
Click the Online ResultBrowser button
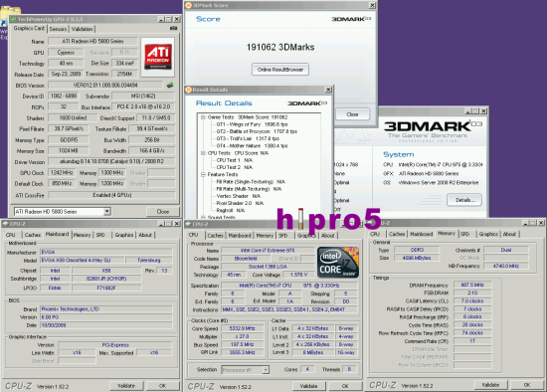point(280,70)
